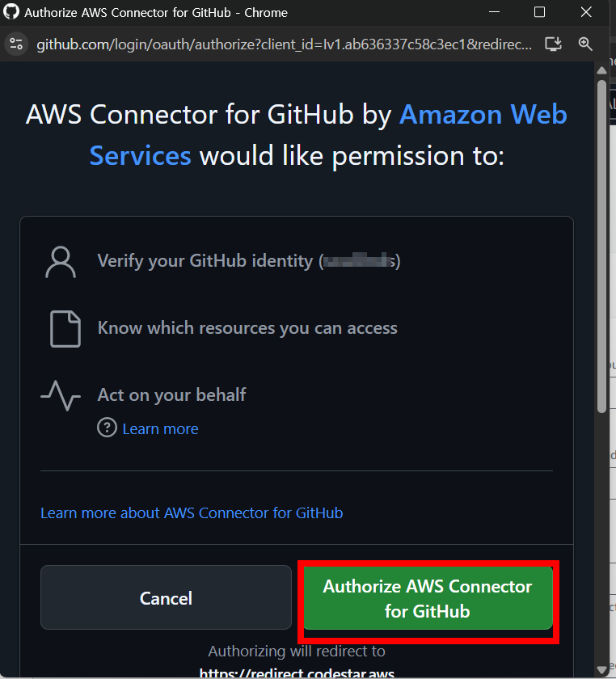Click the magnifier zoom icon in the toolbar
The image size is (616, 679).
coord(585,44)
